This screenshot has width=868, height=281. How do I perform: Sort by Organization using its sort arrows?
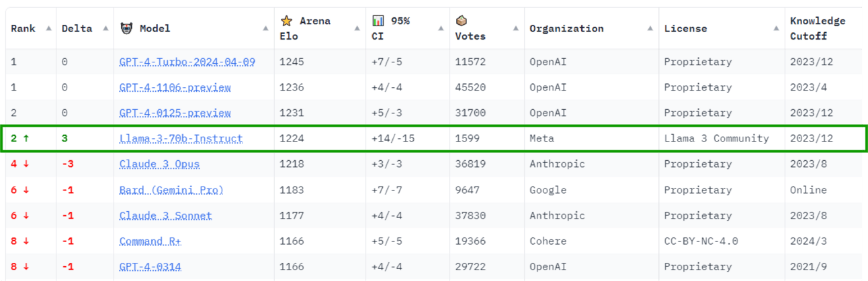tap(650, 28)
